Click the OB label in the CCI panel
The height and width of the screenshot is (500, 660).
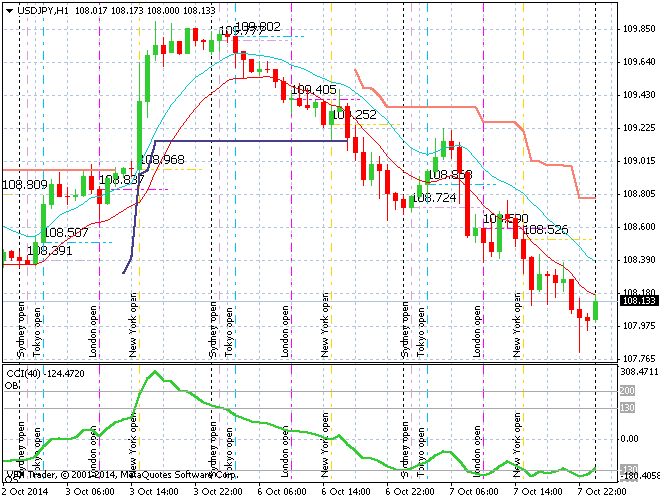pyautogui.click(x=11, y=385)
